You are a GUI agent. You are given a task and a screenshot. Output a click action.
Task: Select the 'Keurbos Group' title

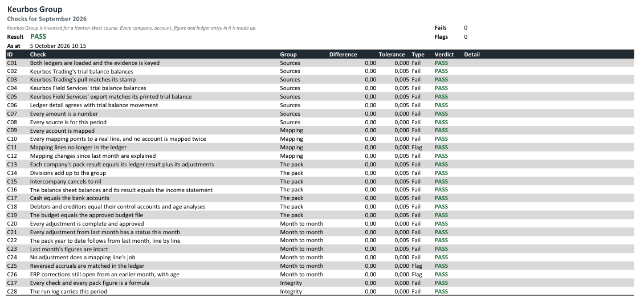35,9
